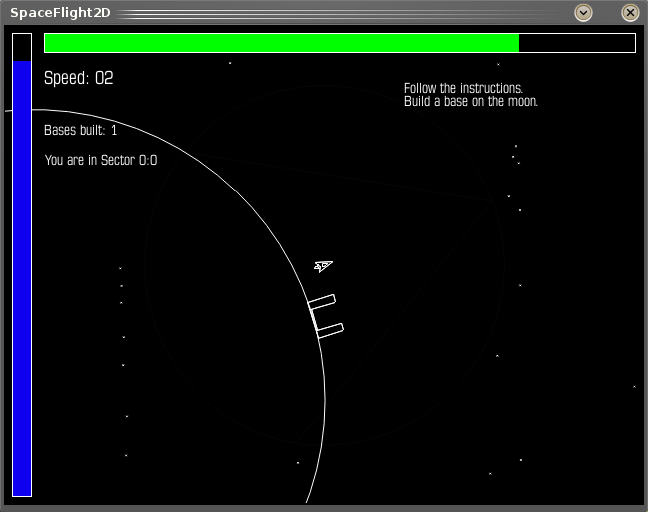Image resolution: width=648 pixels, height=512 pixels.
Task: Minimize the window using the chevron button
Action: 584,12
